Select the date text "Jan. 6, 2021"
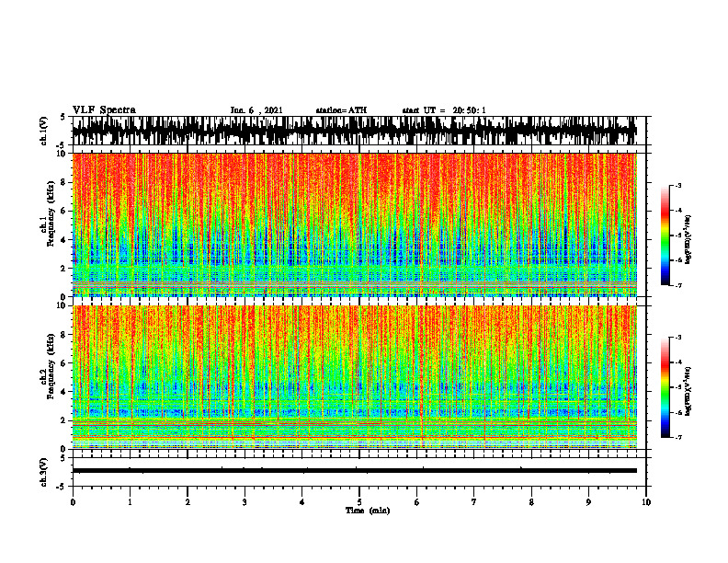Viewport: 728px width, 563px height. tap(256, 110)
